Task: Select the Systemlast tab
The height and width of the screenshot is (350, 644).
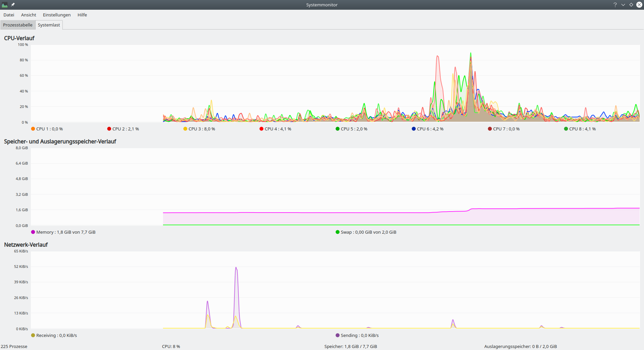Action: [49, 25]
